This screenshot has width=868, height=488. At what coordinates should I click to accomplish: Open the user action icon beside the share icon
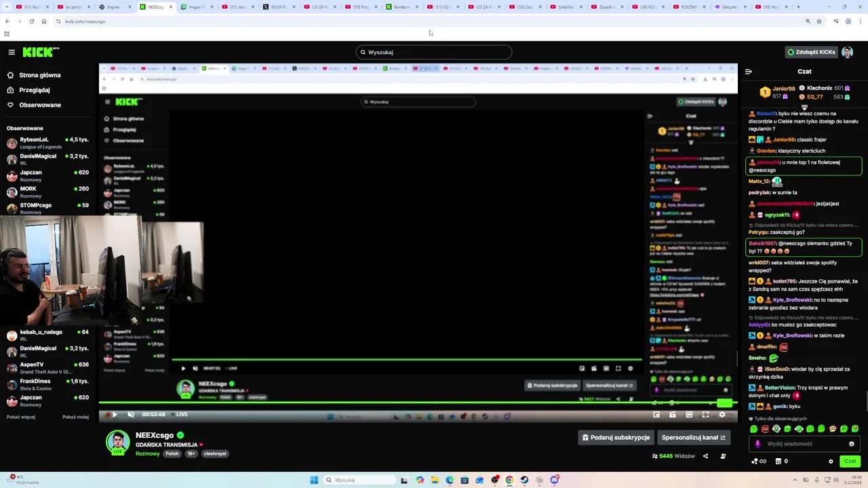[x=723, y=456]
